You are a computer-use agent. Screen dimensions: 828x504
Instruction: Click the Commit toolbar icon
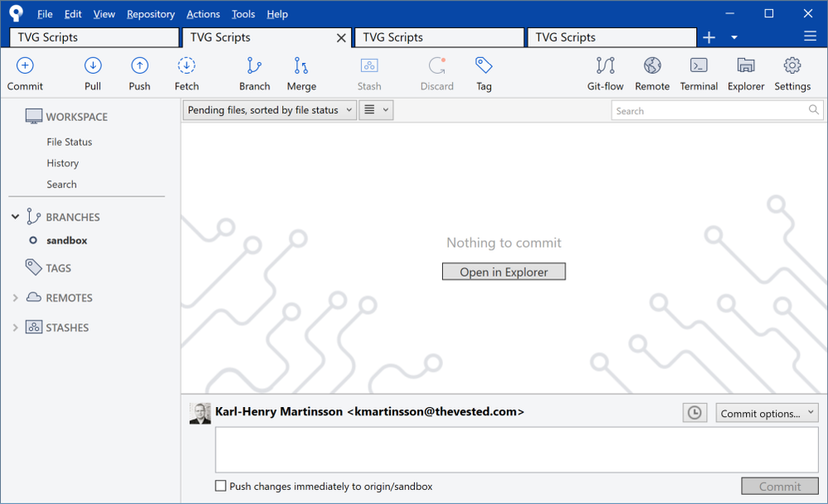coord(25,65)
